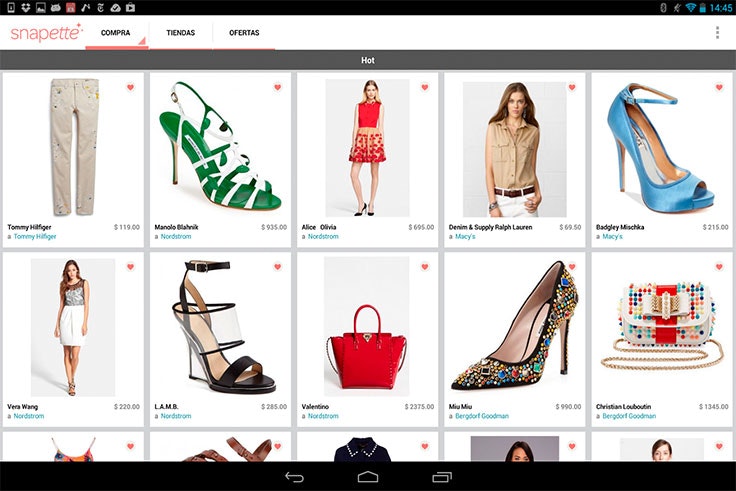The image size is (736, 491).
Task: View the Ralph Lauren khaki shirt photo
Action: coord(514,149)
